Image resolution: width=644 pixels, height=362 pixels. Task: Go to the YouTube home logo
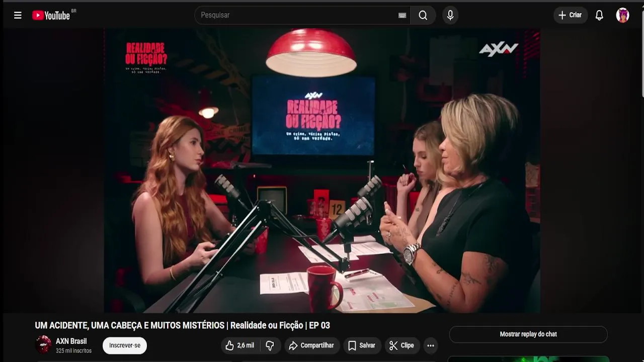[51, 15]
